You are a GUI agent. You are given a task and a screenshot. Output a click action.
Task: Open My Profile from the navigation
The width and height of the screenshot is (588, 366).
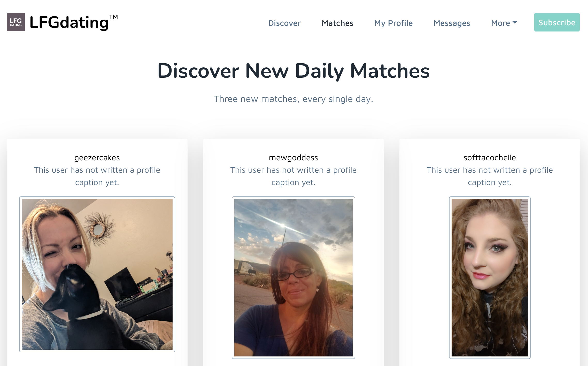(393, 23)
